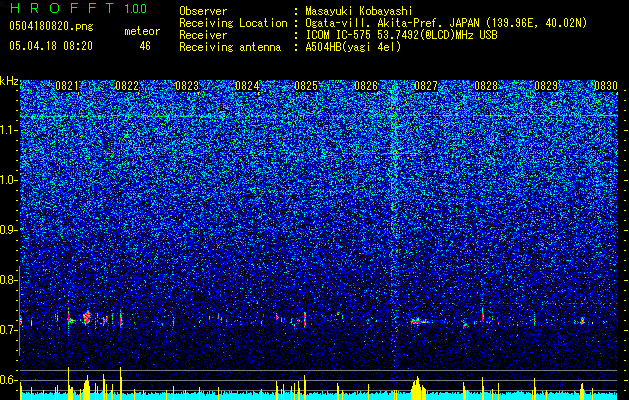Click the 0829 time marker
The image size is (629, 400).
[x=546, y=86]
